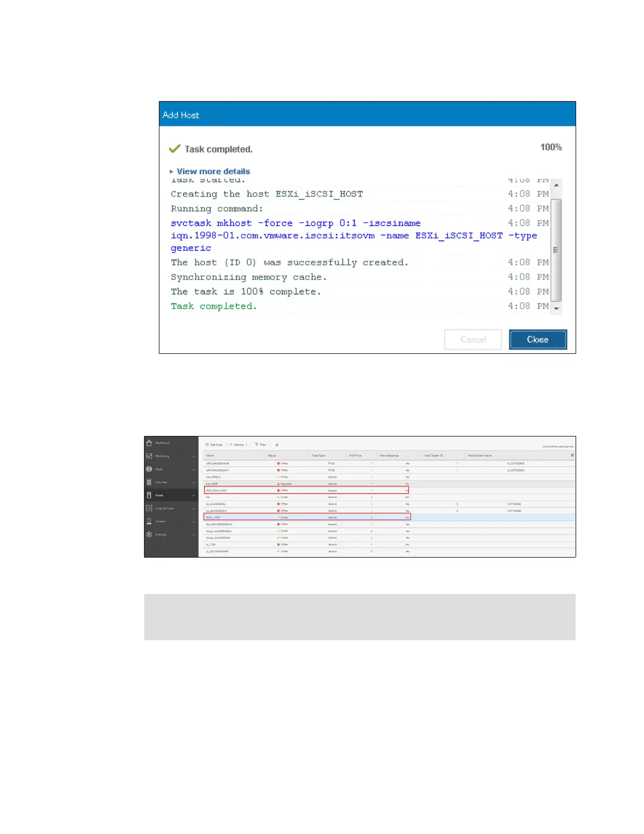Expand the Monitoring menu chevron
The width and height of the screenshot is (644, 834).
tap(194, 456)
